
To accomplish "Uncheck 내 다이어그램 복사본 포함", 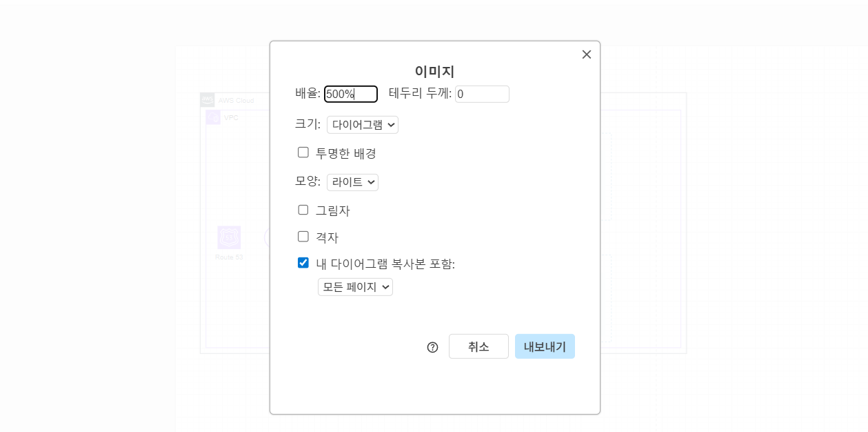I will tap(303, 263).
